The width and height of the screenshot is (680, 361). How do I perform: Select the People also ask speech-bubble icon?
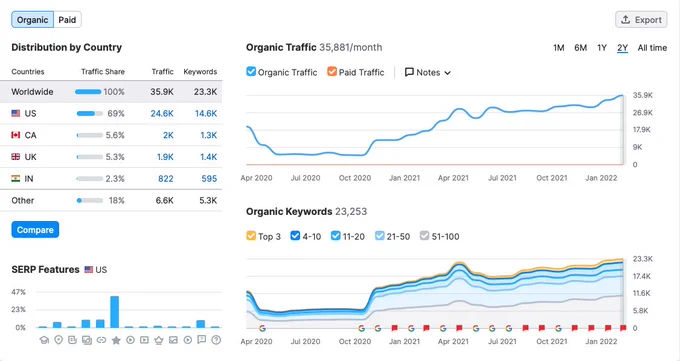point(201,340)
